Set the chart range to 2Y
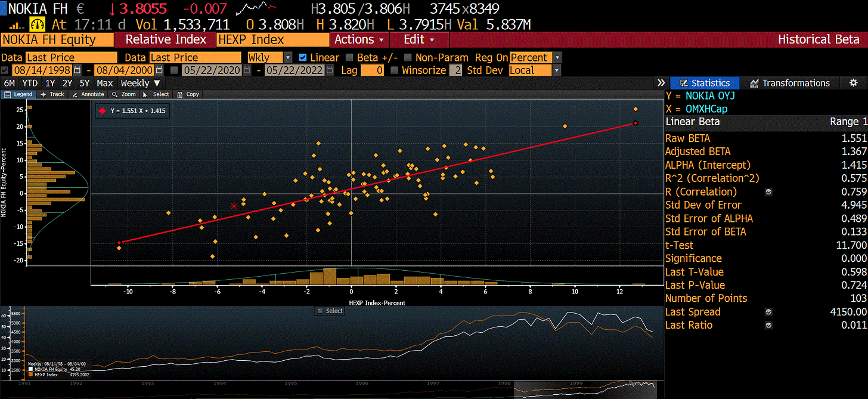 click(x=67, y=83)
